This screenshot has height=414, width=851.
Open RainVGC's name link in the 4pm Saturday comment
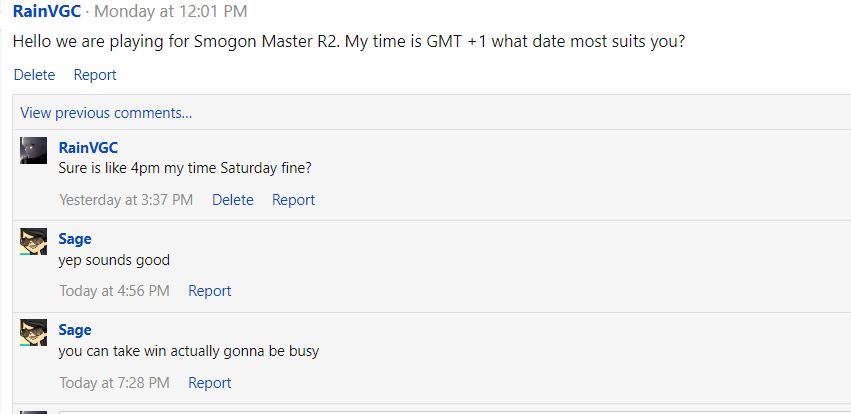88,147
